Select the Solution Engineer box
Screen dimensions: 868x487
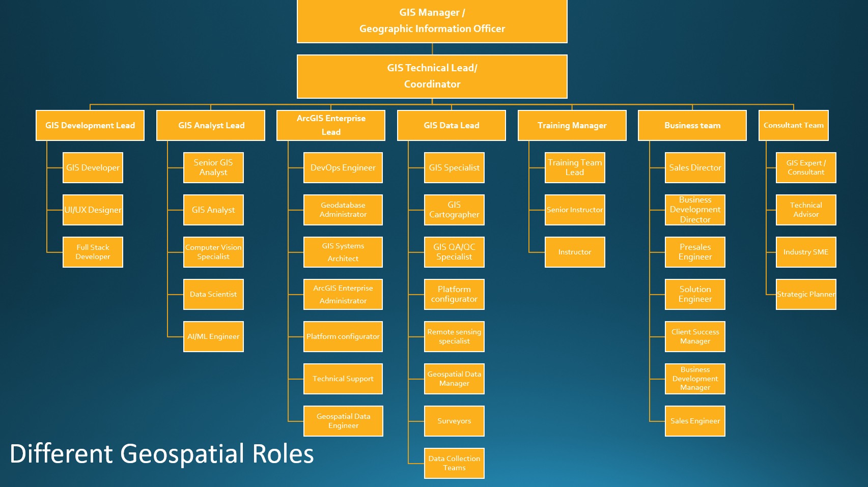coord(695,294)
